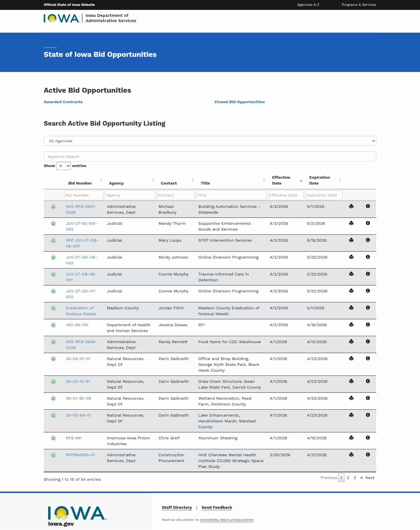Show info for Madison County Noxious Weeds bid
420x530 pixels.
click(368, 308)
